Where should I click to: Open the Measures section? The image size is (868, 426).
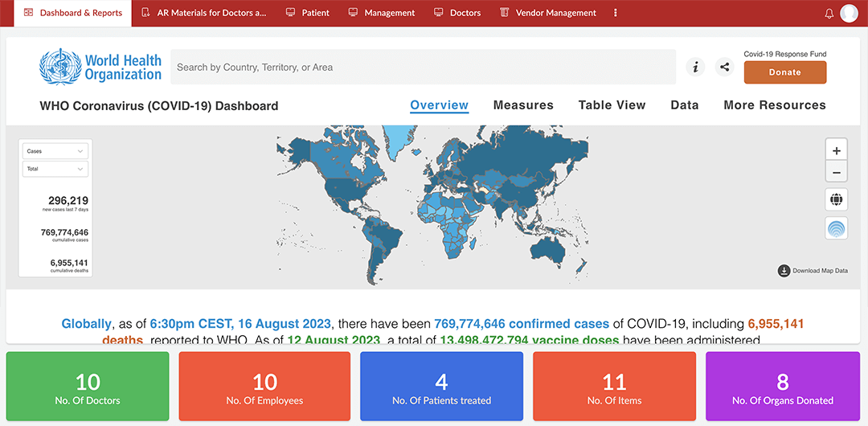[x=523, y=105]
